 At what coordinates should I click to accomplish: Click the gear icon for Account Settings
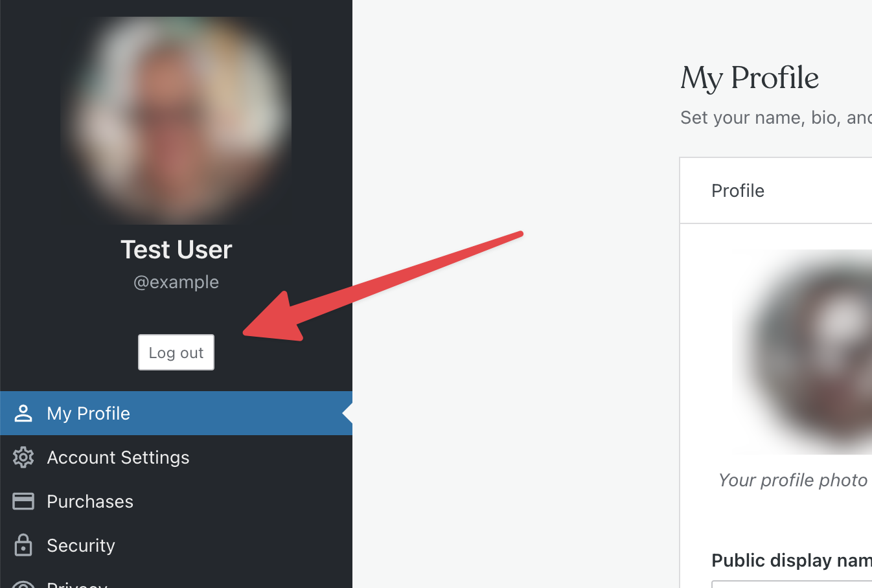[23, 457]
